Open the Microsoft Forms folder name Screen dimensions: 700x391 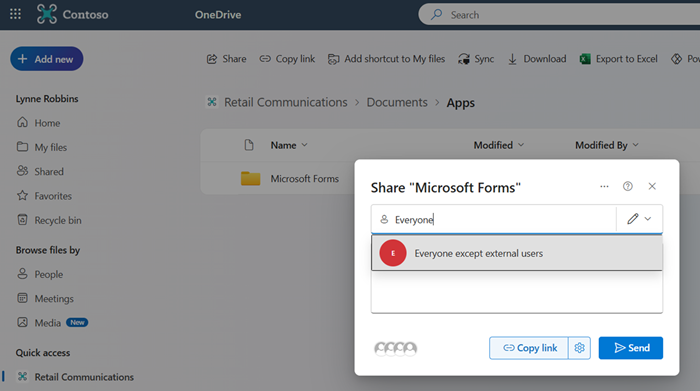(x=304, y=179)
